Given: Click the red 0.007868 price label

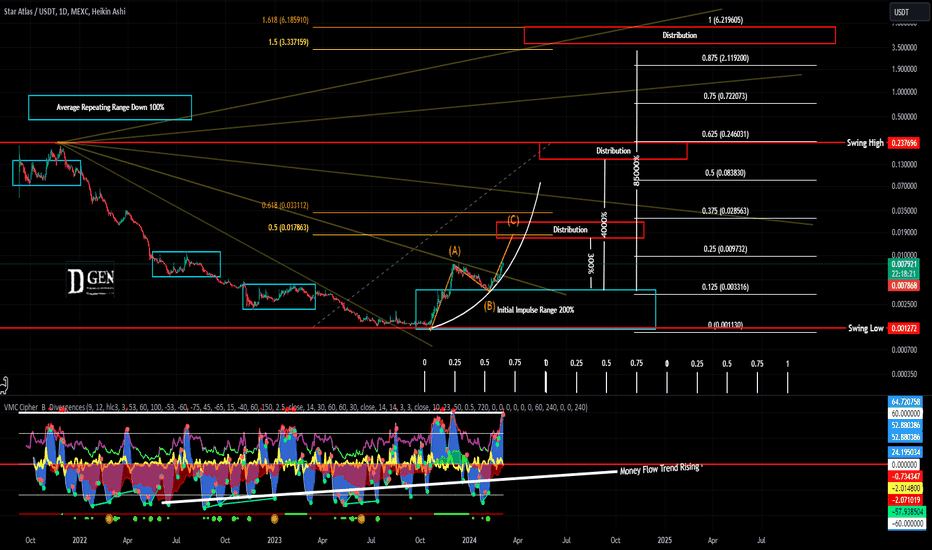Looking at the screenshot, I should click(904, 285).
